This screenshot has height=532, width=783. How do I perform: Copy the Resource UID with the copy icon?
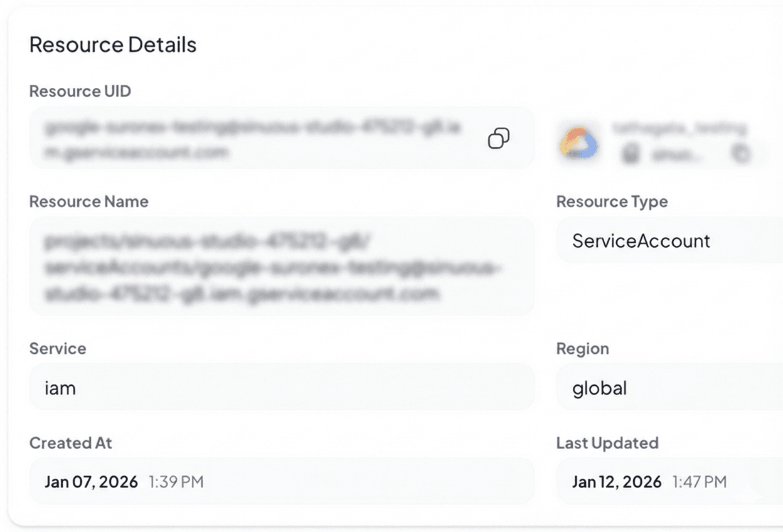click(499, 138)
